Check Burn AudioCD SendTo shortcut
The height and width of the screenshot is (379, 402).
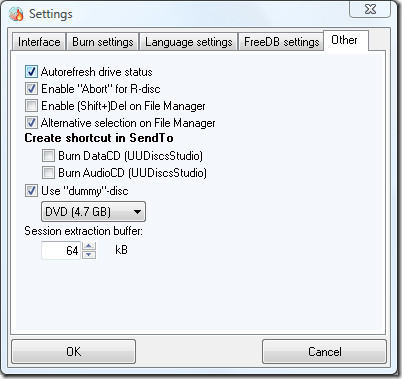coord(48,173)
